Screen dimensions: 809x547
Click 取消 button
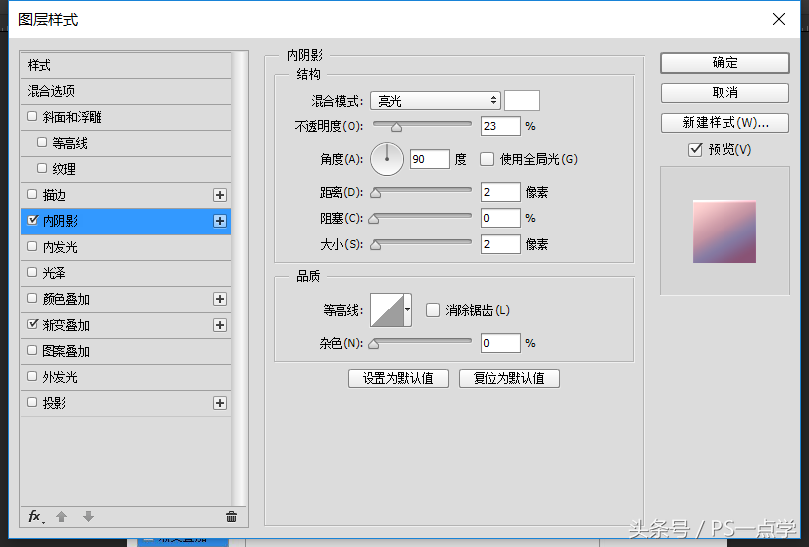pyautogui.click(x=724, y=93)
